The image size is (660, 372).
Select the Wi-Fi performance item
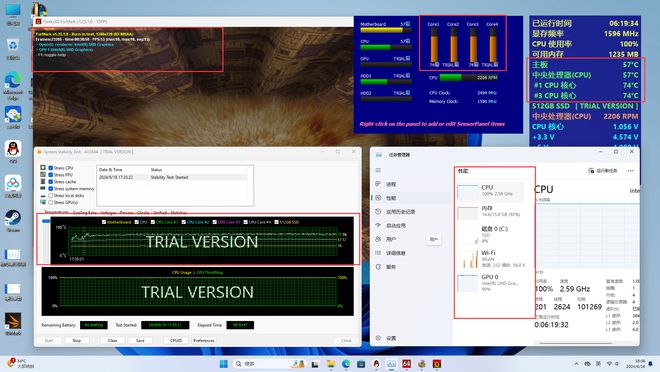click(x=490, y=258)
